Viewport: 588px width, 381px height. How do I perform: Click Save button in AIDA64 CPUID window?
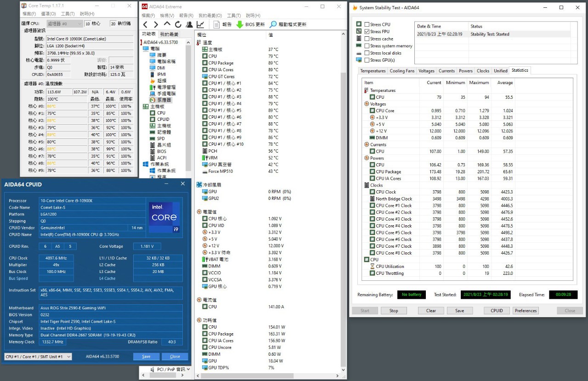tap(146, 357)
